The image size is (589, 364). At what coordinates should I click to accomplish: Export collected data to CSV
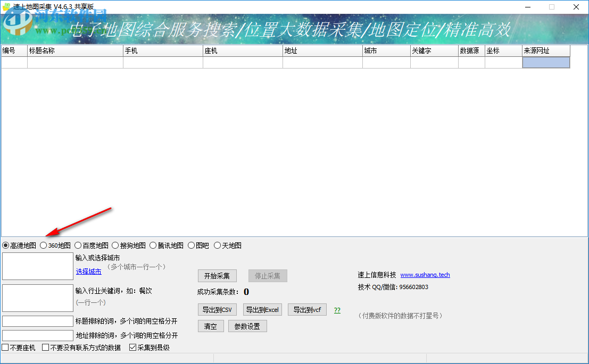(217, 309)
